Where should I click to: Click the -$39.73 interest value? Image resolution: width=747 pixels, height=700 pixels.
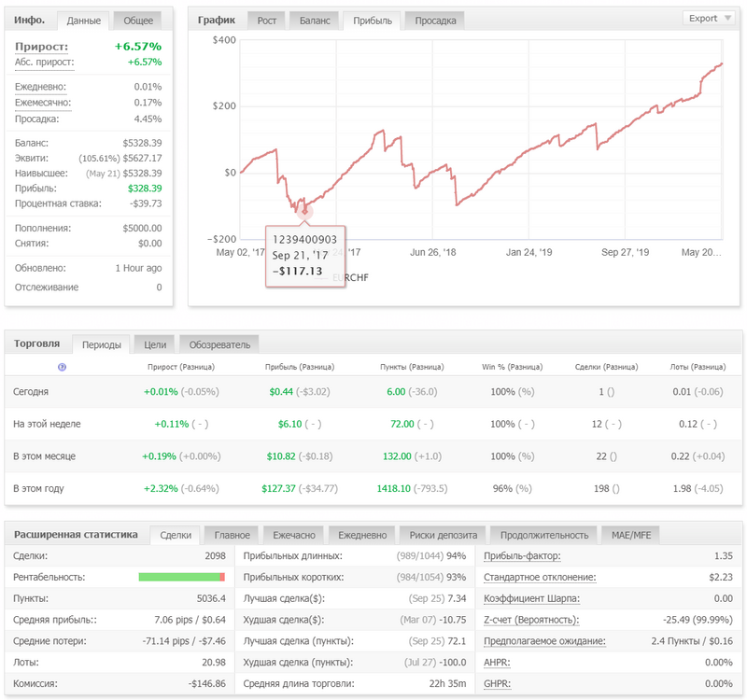[x=146, y=203]
